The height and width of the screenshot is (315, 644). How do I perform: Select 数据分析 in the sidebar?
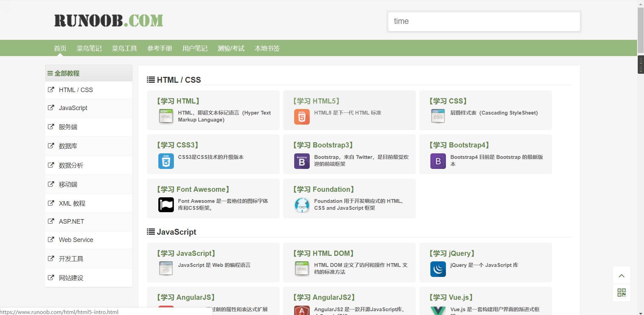[89, 165]
